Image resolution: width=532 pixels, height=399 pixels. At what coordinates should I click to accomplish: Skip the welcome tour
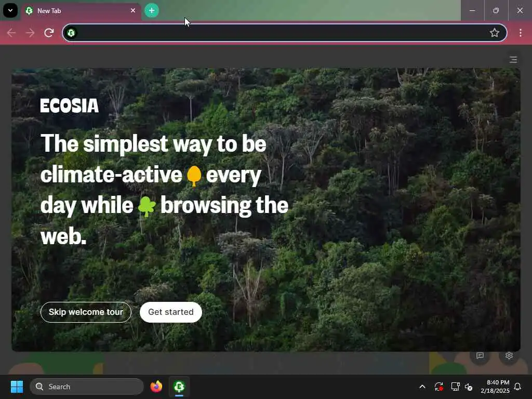coord(86,312)
